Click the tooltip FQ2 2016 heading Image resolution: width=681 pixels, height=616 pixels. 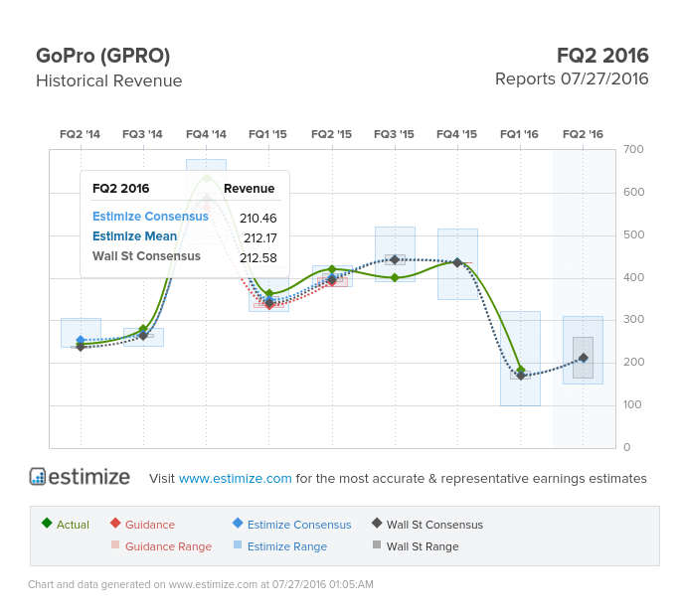click(x=120, y=189)
